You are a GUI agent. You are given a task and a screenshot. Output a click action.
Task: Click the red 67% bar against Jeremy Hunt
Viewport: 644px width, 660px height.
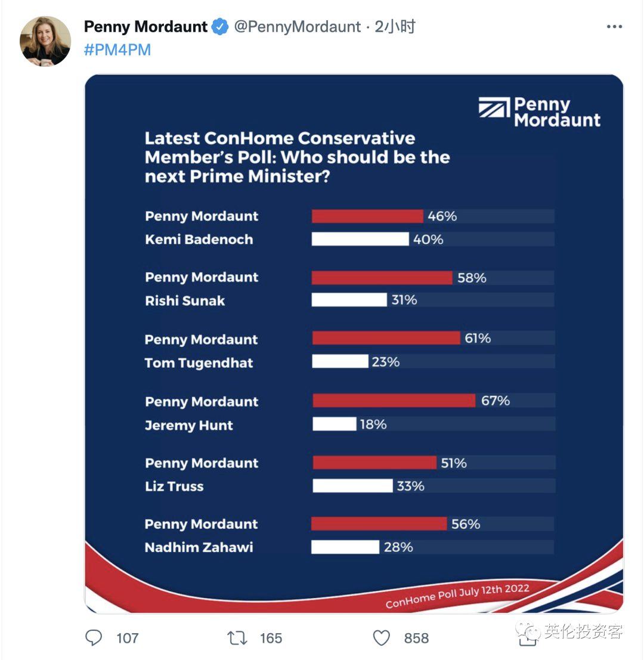(394, 400)
